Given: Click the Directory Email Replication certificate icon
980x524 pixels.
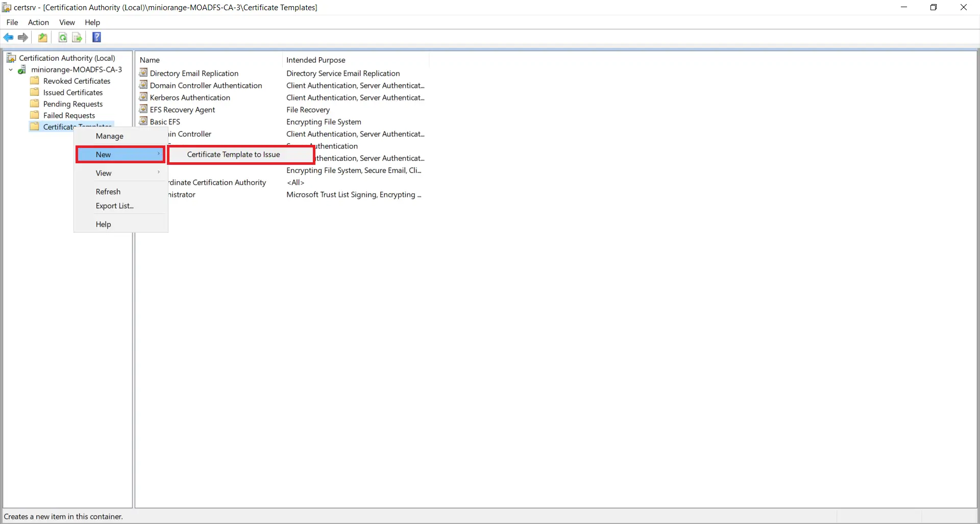Looking at the screenshot, I should coord(143,72).
